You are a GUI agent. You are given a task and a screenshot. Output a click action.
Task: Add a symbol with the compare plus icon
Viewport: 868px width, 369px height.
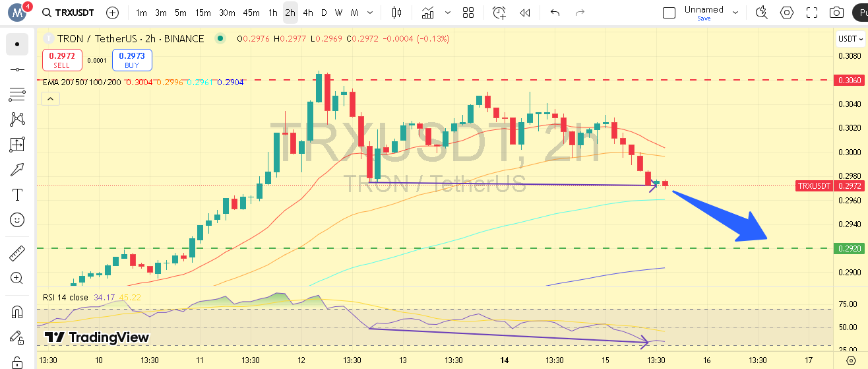[x=113, y=13]
